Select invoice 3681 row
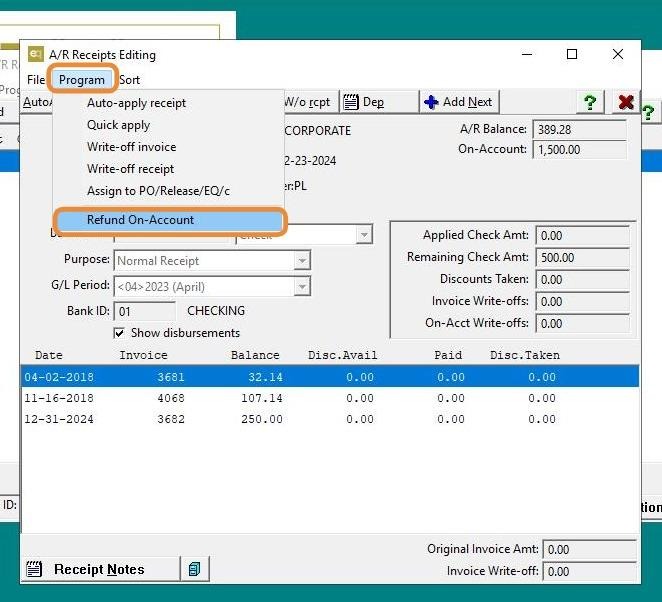 tap(330, 377)
